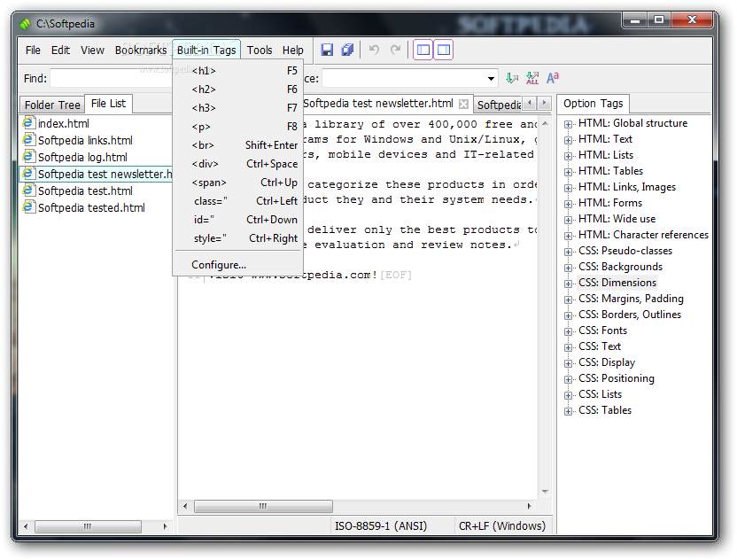Open the Tools menu
This screenshot has height=560, width=737.
(x=260, y=50)
